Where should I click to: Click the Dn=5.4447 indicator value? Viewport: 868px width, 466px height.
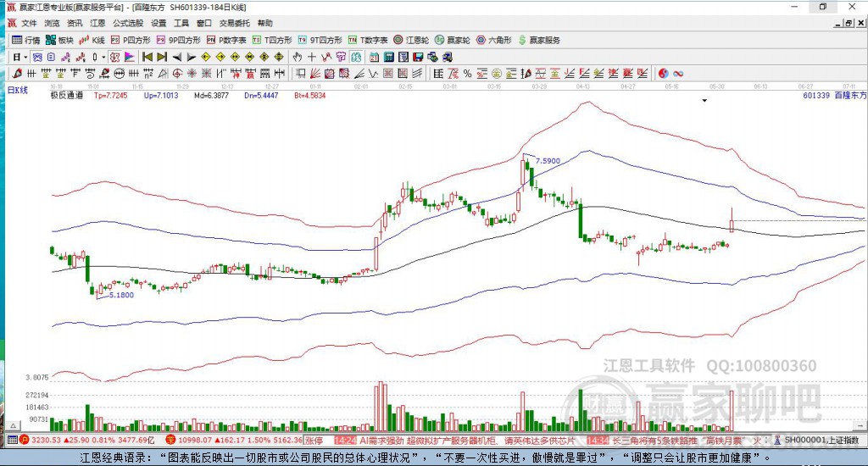261,95
